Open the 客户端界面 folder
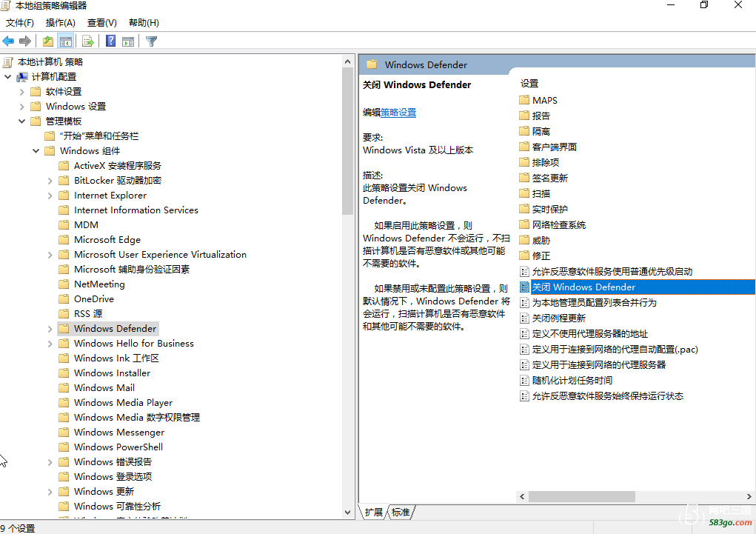 (555, 147)
